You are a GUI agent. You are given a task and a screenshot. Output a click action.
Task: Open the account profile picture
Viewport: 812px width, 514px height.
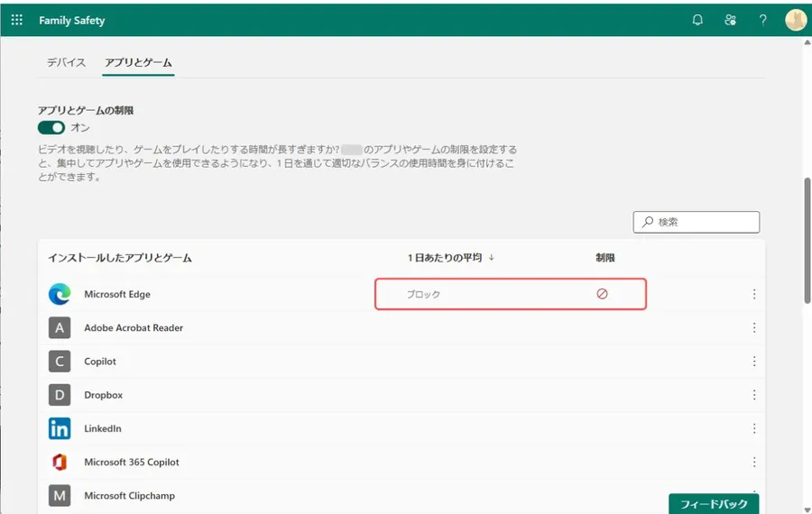point(795,20)
